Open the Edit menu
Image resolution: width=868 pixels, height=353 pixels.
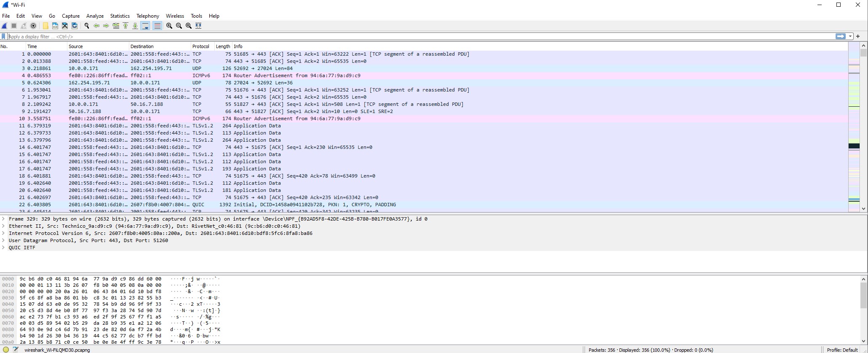pyautogui.click(x=21, y=16)
